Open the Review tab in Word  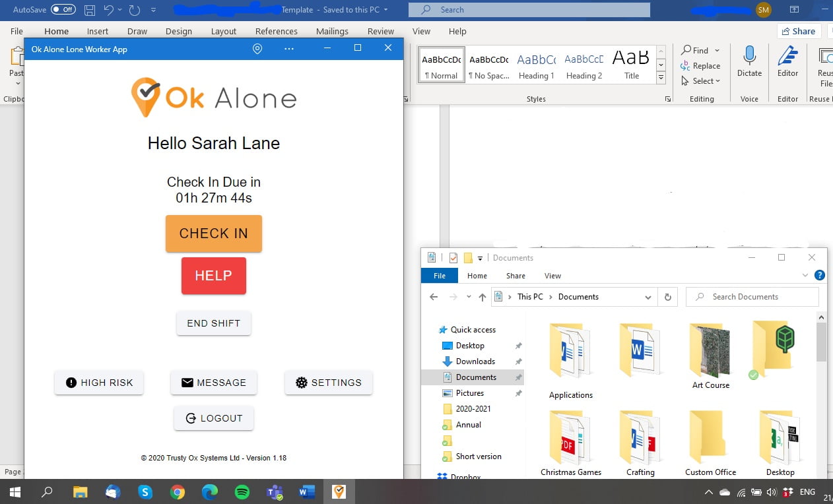pyautogui.click(x=381, y=31)
